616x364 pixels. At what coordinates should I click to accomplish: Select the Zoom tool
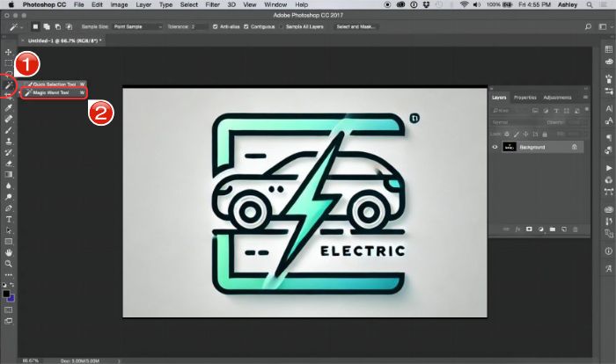[8, 264]
